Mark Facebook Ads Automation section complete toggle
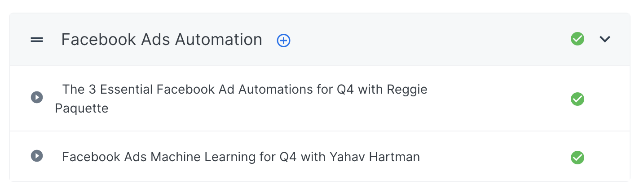 point(577,39)
